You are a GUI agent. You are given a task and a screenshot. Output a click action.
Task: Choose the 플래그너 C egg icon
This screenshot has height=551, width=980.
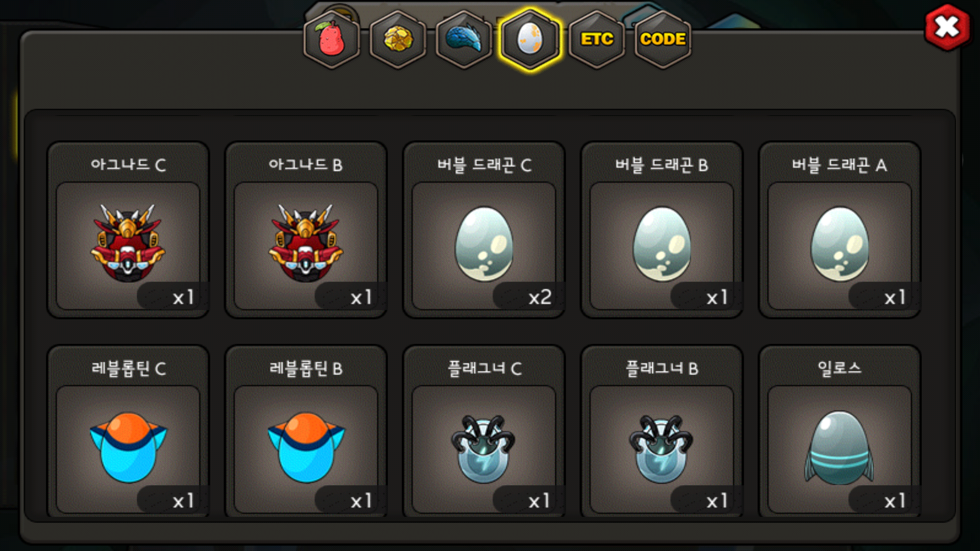pyautogui.click(x=483, y=448)
